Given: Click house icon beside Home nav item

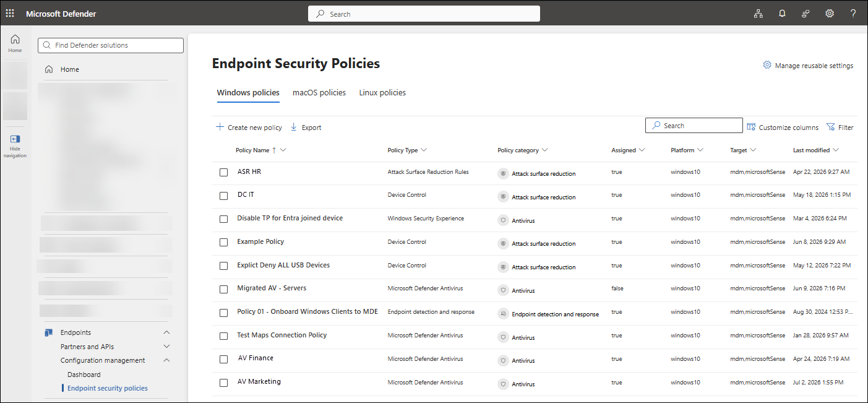Looking at the screenshot, I should (49, 69).
